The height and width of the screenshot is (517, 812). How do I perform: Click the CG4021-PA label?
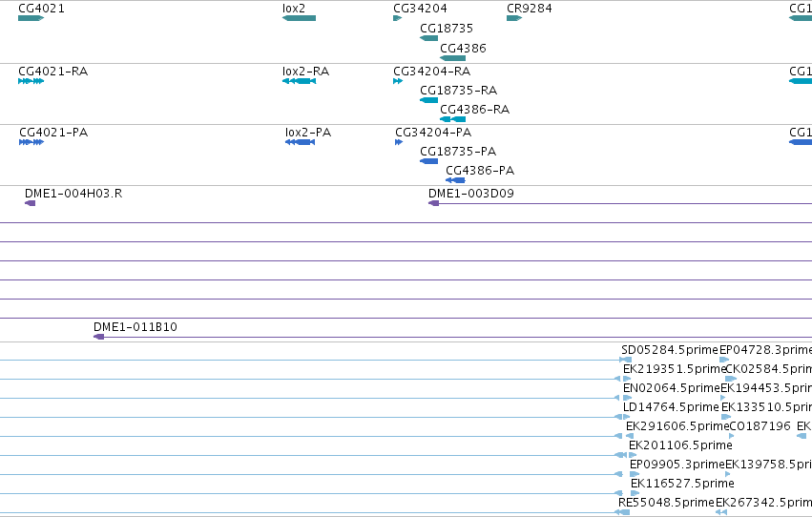[x=53, y=132]
